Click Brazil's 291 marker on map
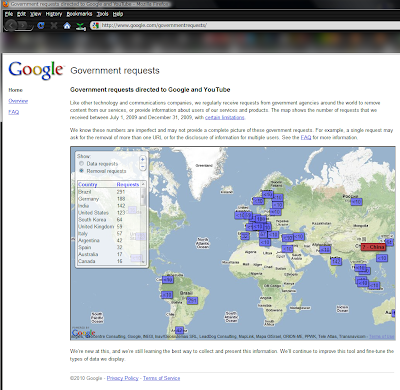The image size is (400, 390). coord(192,300)
